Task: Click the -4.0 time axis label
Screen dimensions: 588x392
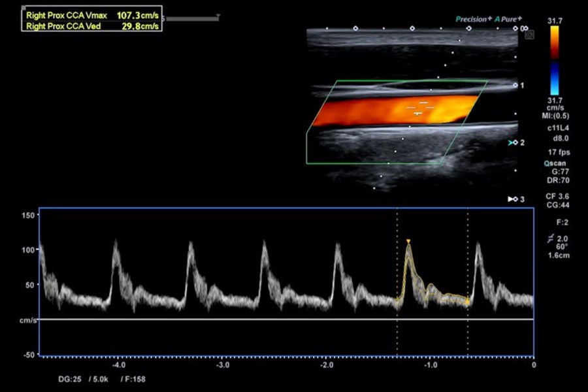Action: coord(118,365)
